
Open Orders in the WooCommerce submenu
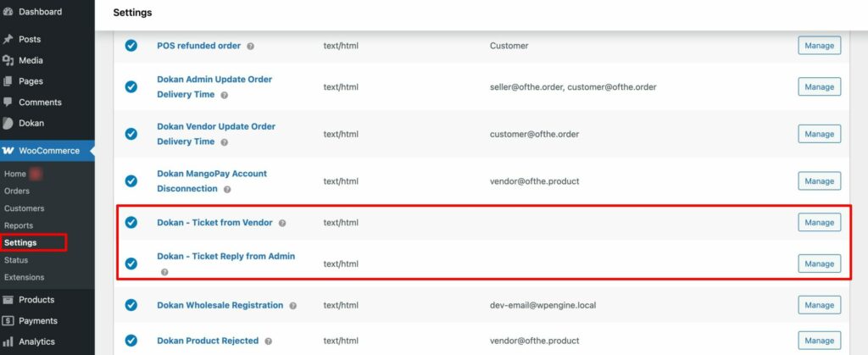point(17,191)
